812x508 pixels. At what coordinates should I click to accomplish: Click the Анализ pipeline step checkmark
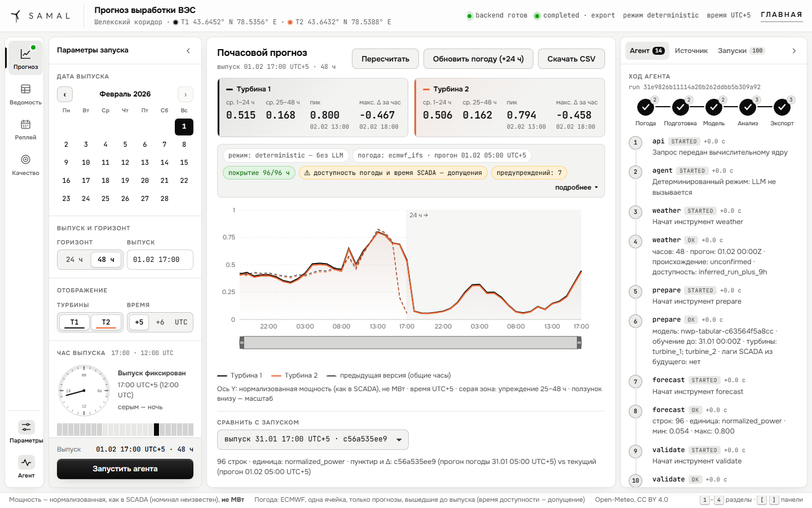point(747,107)
